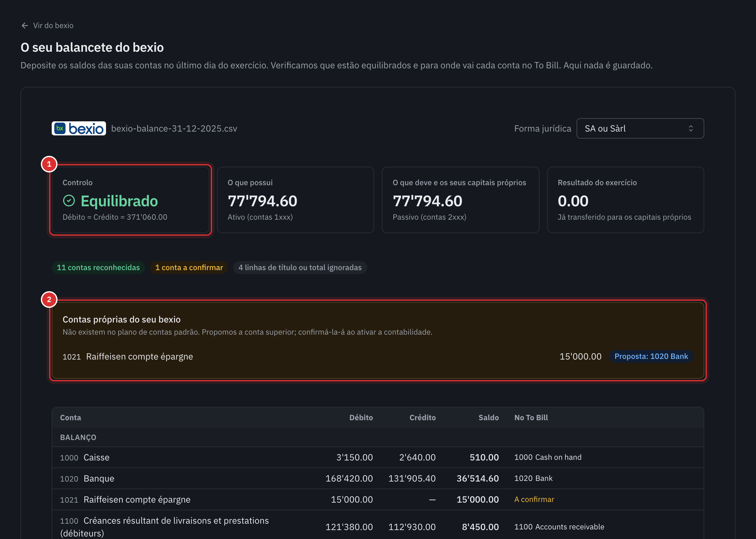Click the Crédito column header

point(422,418)
